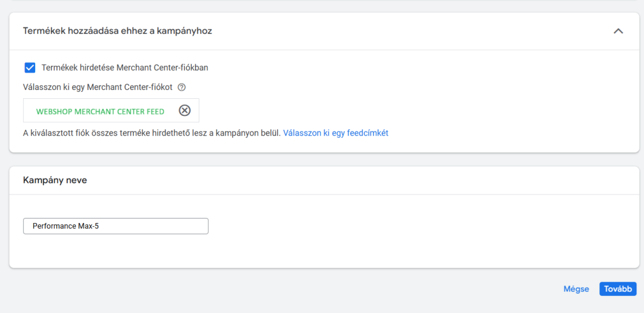This screenshot has width=644, height=313.
Task: Click the Termékek hozzáadása ehhez a kampányhoz title
Action: (x=117, y=31)
